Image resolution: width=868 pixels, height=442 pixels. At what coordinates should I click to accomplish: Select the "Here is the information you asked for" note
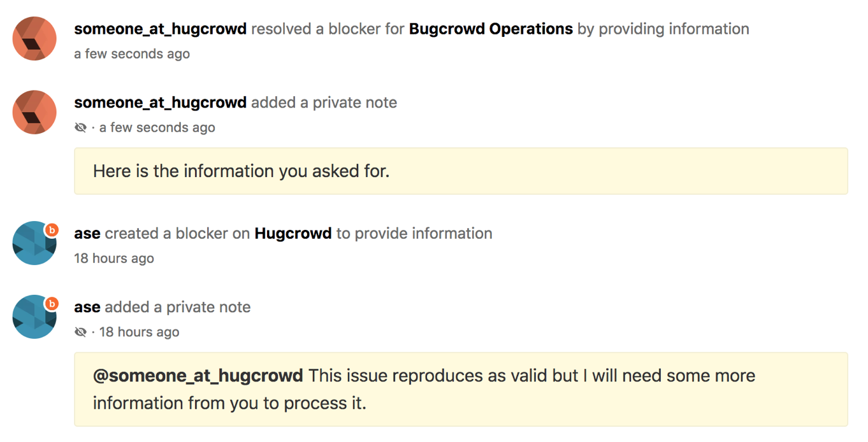tap(461, 171)
